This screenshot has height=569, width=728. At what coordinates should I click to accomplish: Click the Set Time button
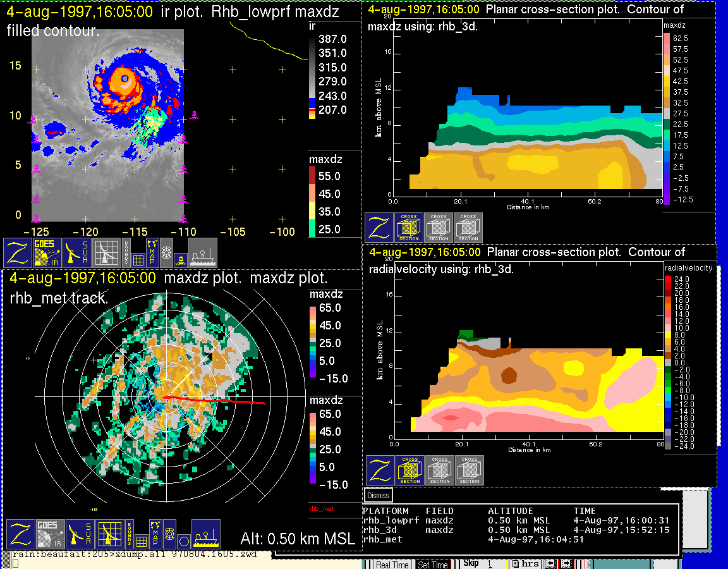click(432, 565)
